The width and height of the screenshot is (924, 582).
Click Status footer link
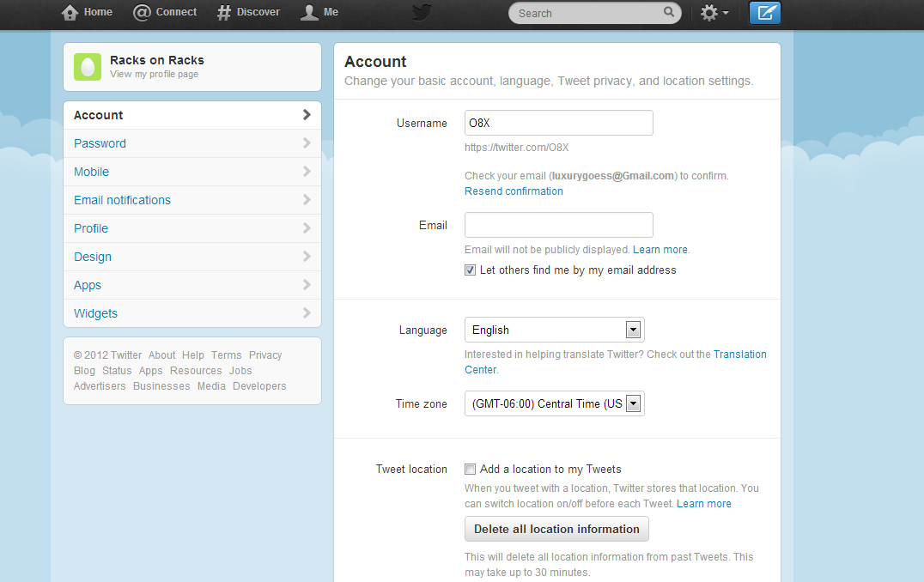point(117,371)
